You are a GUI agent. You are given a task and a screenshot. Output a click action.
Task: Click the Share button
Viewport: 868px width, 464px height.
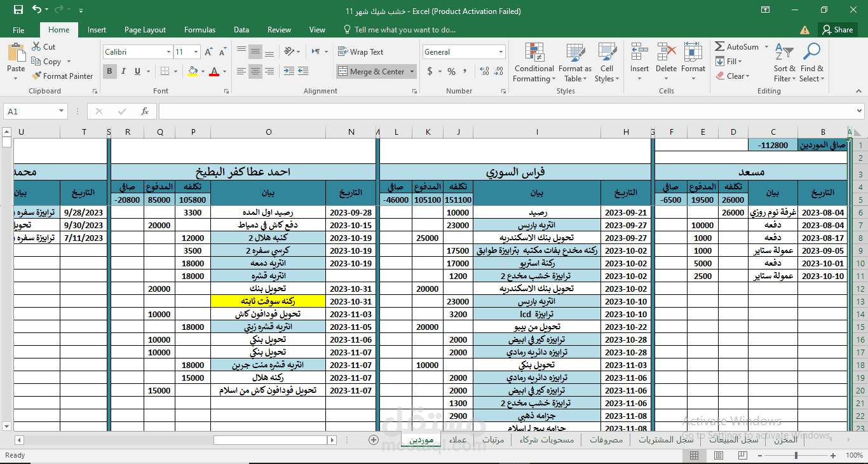point(837,30)
